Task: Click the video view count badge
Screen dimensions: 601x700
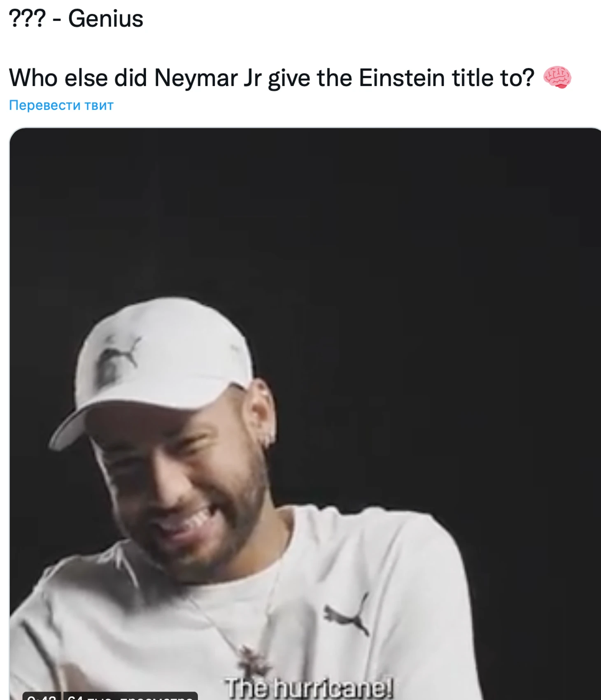Action: pos(130,696)
